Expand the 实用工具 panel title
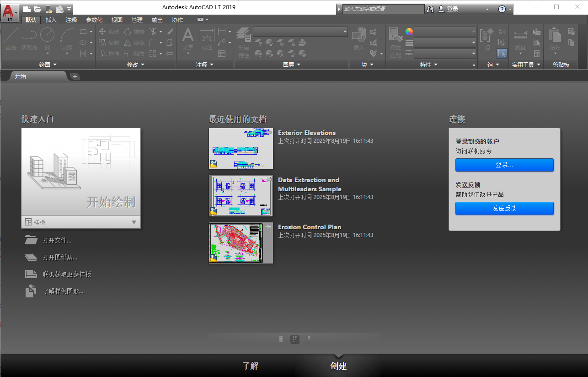The width and height of the screenshot is (588, 377). (x=526, y=65)
